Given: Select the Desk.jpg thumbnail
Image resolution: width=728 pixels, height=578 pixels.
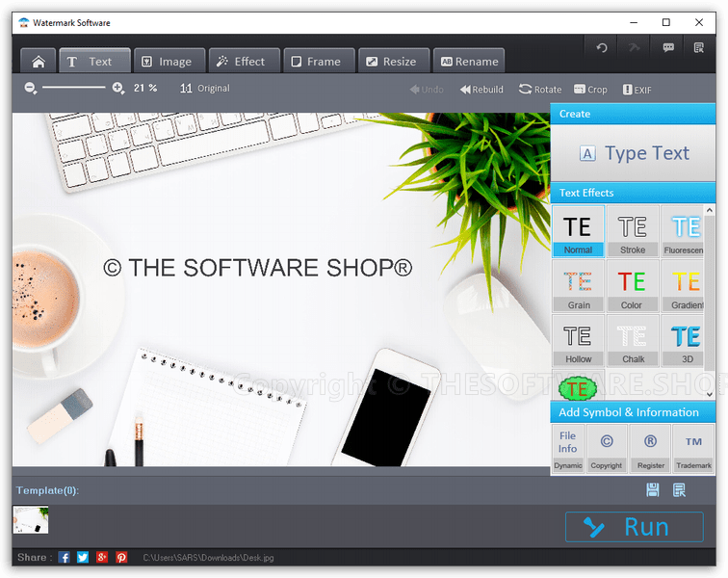Looking at the screenshot, I should point(30,520).
